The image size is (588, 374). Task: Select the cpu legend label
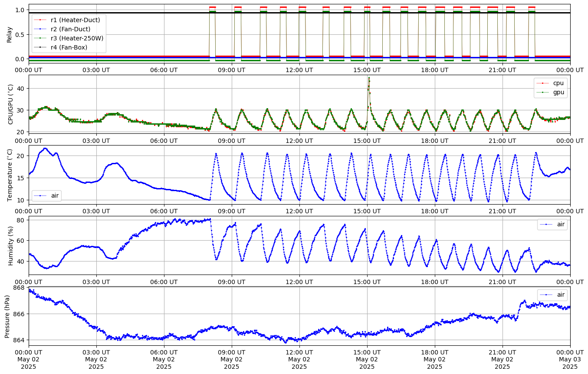point(550,83)
